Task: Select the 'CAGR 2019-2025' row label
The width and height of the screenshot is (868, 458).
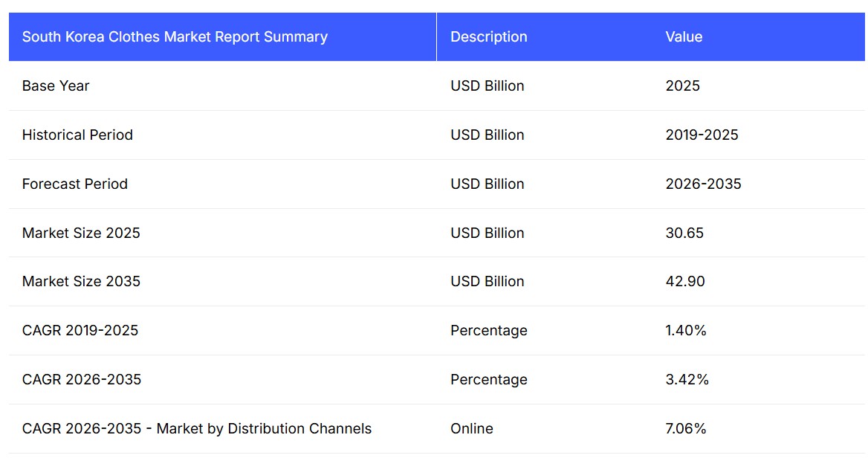Action: click(x=80, y=330)
